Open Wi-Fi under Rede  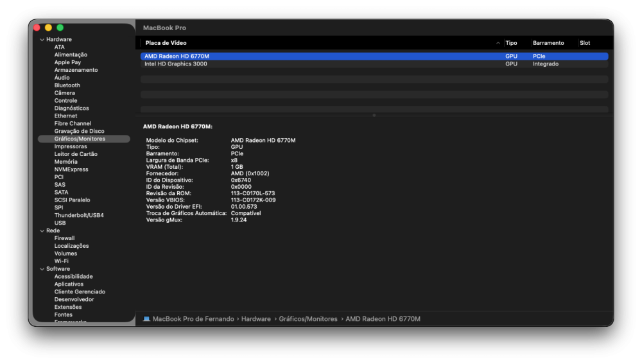(62, 261)
